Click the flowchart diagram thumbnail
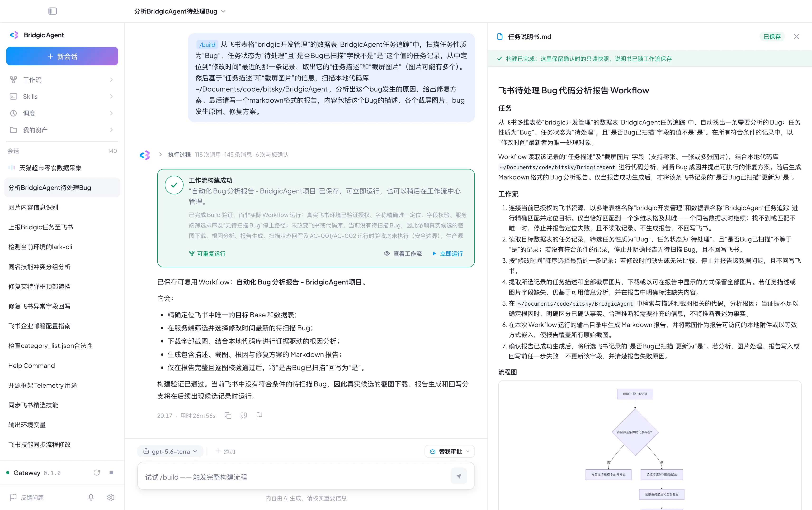The width and height of the screenshot is (812, 510). tap(649, 445)
